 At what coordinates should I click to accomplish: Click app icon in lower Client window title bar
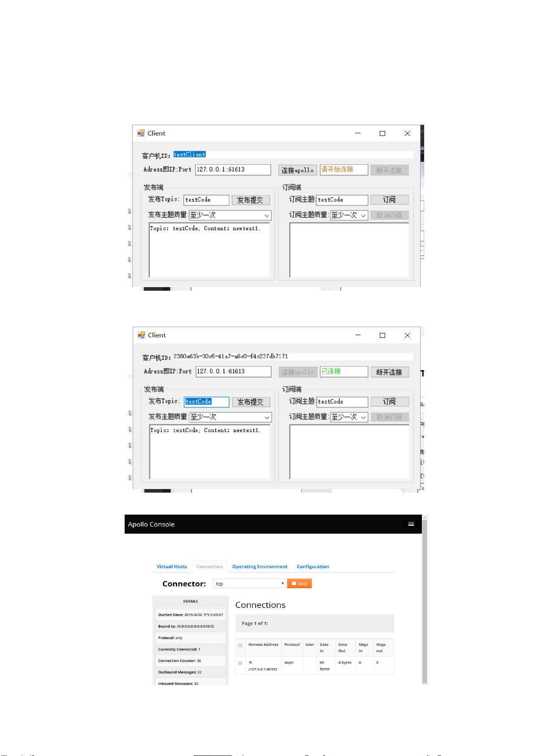[141, 335]
